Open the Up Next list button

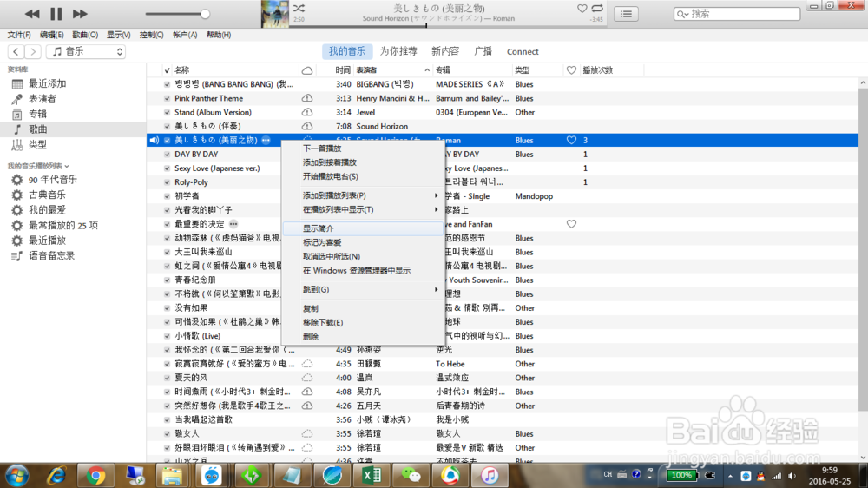click(626, 14)
